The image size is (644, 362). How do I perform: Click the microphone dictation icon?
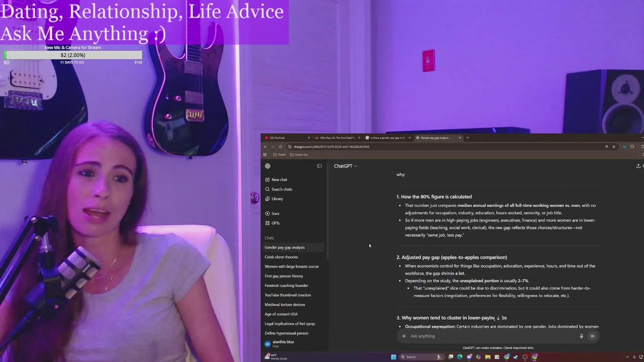point(581,336)
